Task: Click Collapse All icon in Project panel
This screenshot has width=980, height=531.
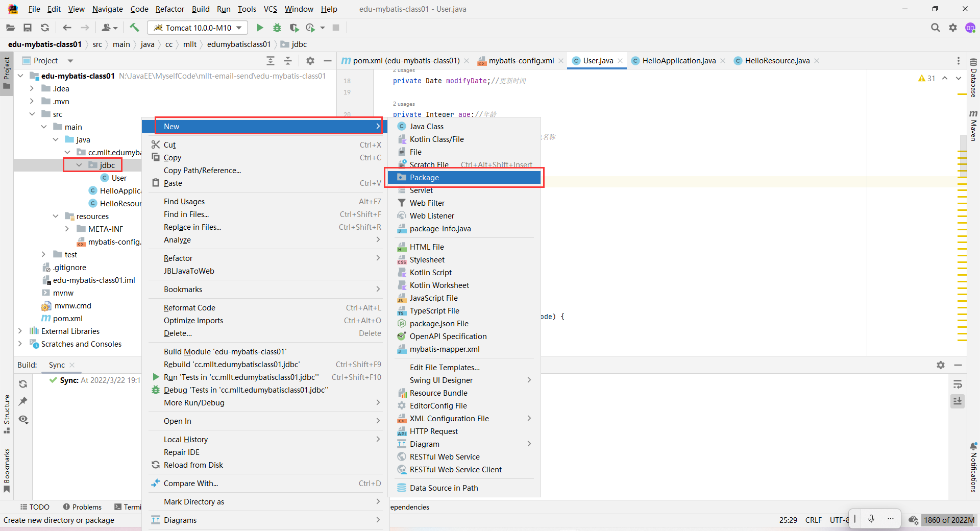Action: [x=288, y=61]
